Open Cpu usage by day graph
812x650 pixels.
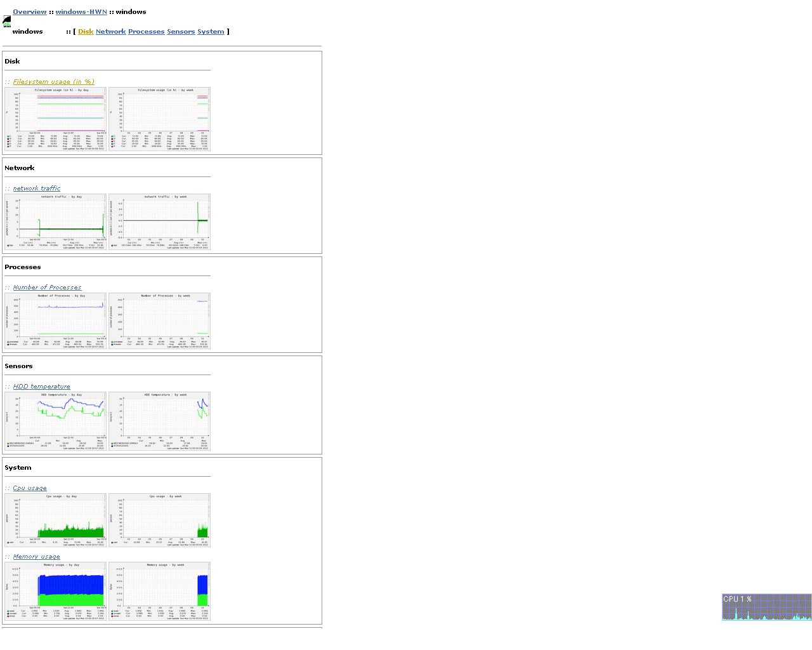pos(56,521)
